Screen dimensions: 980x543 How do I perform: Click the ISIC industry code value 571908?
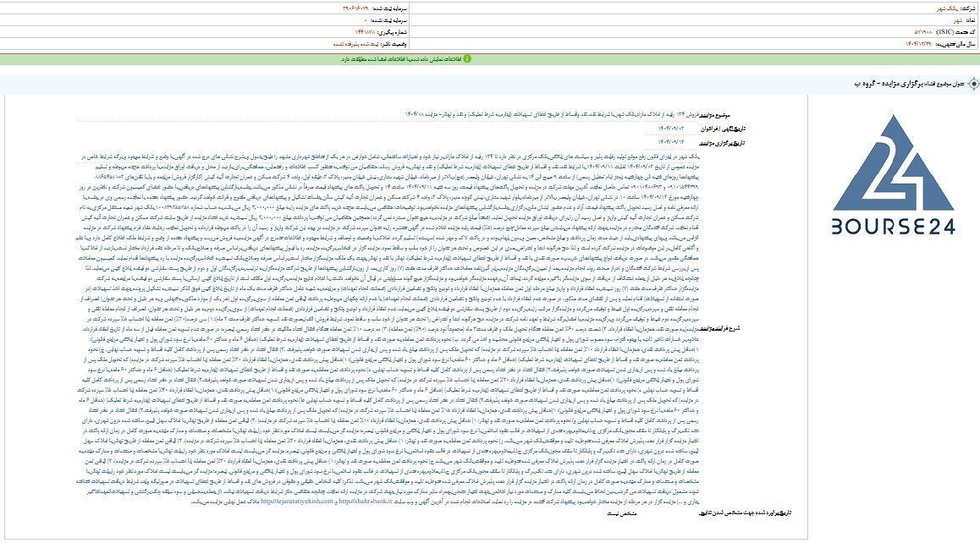pos(924,32)
